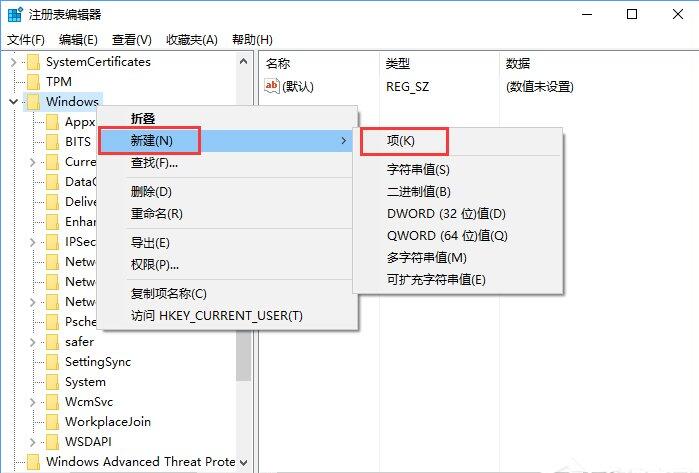Select the System tree item label
Image resolution: width=699 pixels, height=473 pixels.
click(x=86, y=382)
